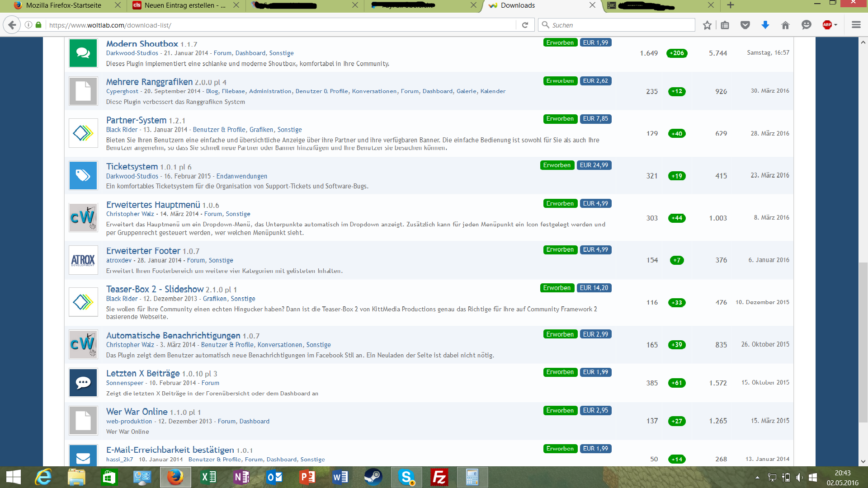Click the Firefox bookmark star icon
Image resolution: width=868 pixels, height=488 pixels.
pyautogui.click(x=707, y=25)
